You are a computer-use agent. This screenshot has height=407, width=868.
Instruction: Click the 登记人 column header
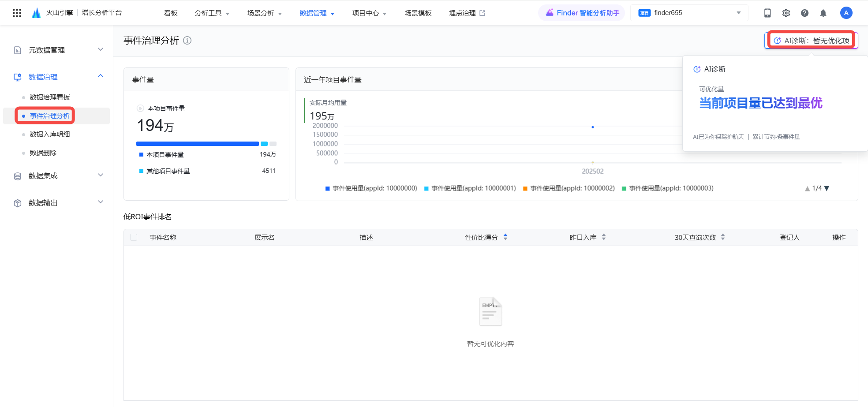coord(789,238)
